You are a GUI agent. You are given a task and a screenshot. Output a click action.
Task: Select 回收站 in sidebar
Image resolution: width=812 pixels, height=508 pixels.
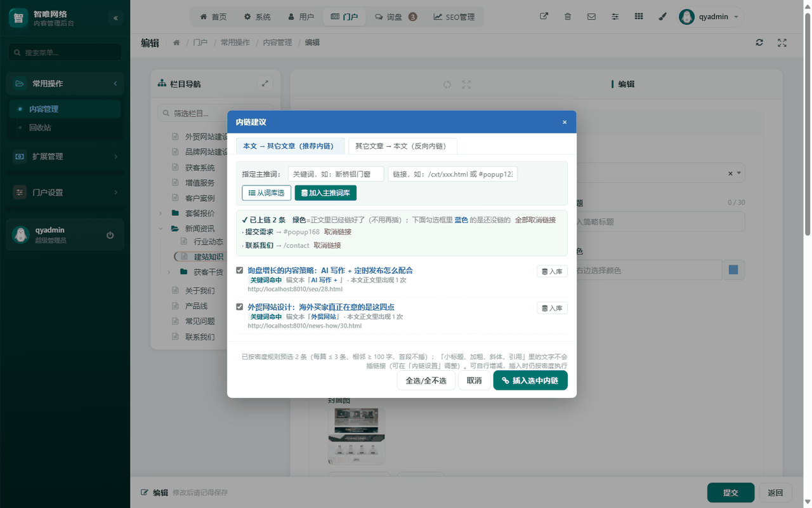point(40,128)
